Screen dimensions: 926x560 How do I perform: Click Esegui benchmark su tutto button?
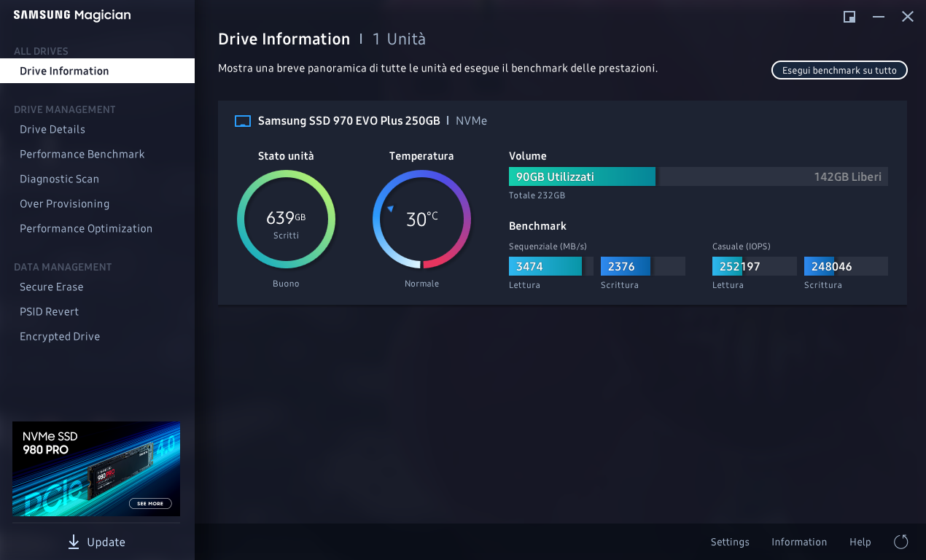(x=839, y=70)
